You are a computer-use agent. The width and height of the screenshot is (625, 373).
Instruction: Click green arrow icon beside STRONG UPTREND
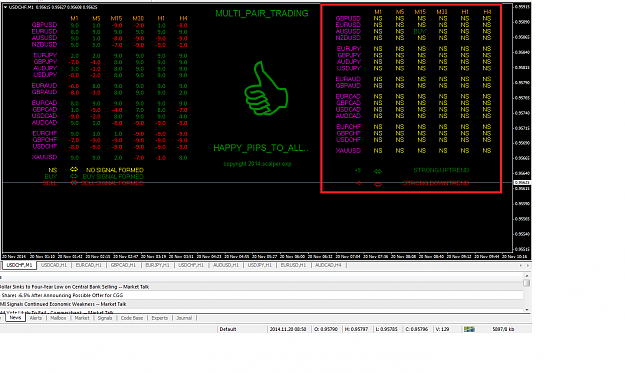click(x=377, y=171)
